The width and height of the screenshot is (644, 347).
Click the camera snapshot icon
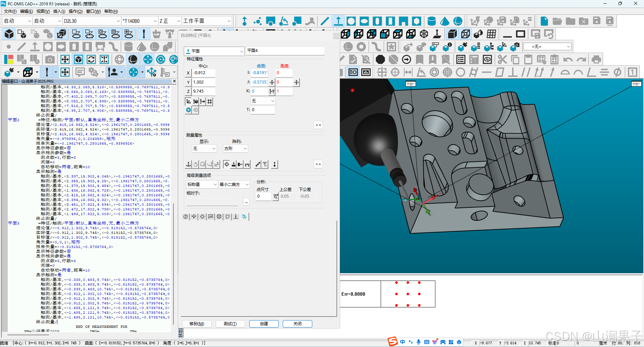coord(50,59)
